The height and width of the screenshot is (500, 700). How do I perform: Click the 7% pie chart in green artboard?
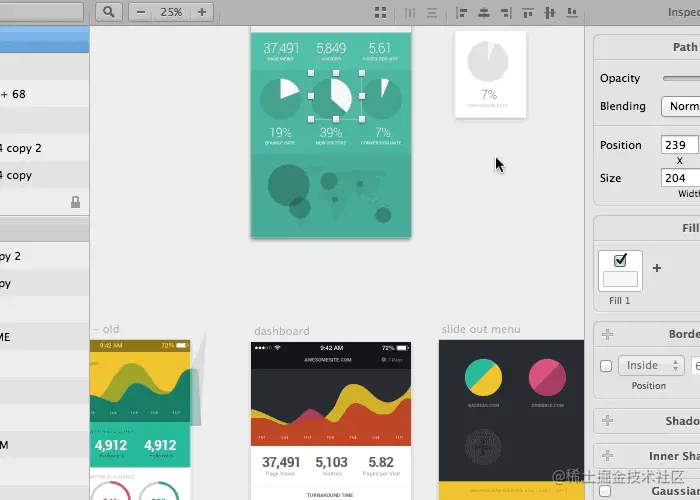(382, 99)
